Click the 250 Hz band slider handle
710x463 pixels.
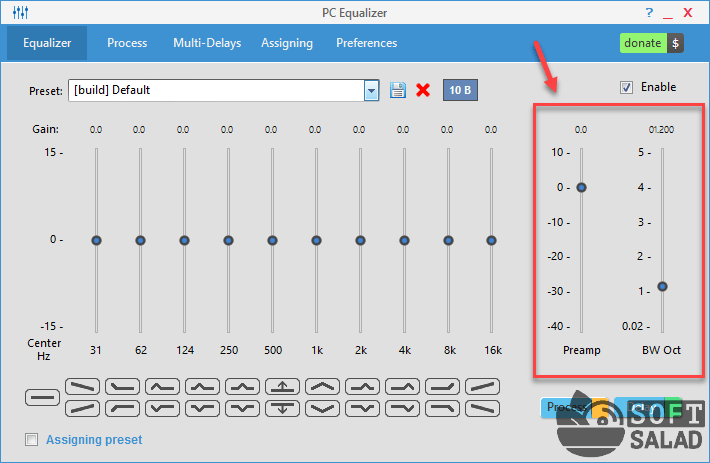click(228, 240)
